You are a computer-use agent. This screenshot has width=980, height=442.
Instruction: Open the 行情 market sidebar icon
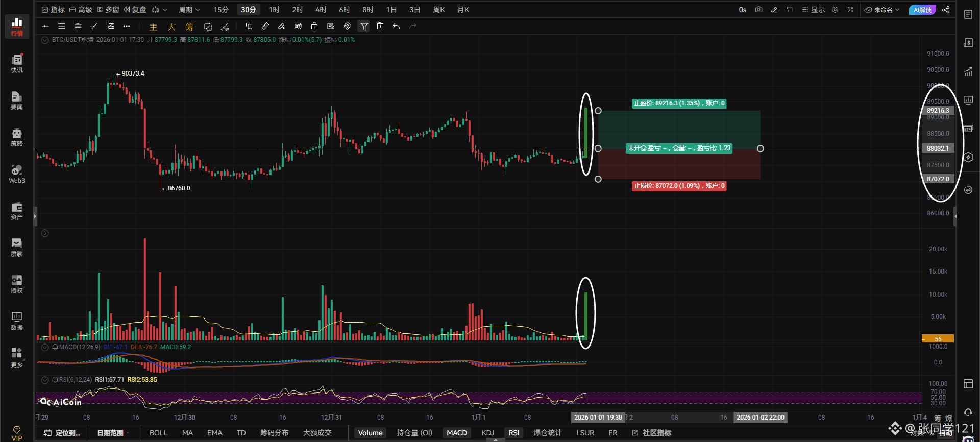click(x=17, y=27)
